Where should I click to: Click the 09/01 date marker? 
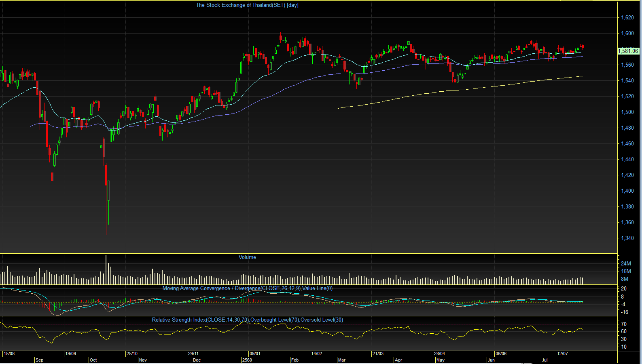[255, 354]
